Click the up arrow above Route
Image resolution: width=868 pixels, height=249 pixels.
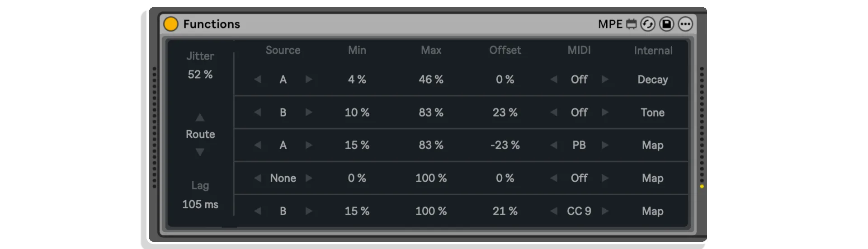pyautogui.click(x=200, y=117)
